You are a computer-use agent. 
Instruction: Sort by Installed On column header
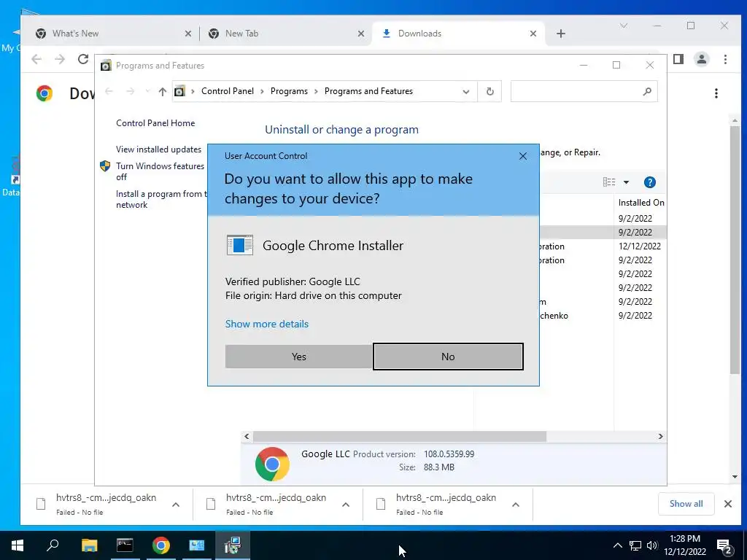click(x=640, y=203)
